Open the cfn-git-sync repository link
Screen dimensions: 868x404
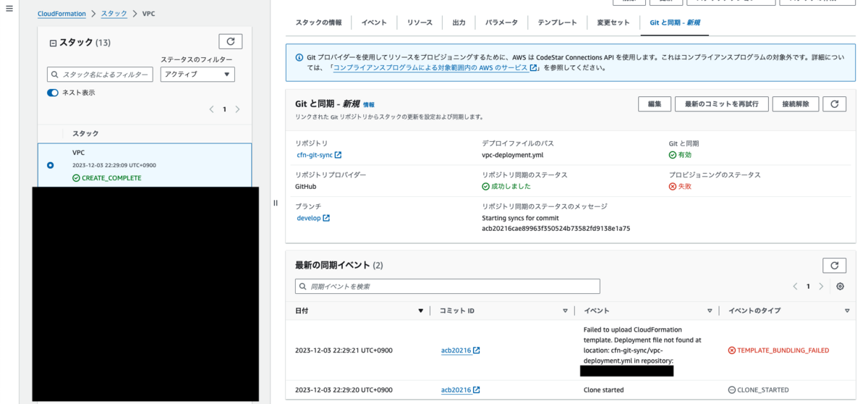pyautogui.click(x=319, y=155)
